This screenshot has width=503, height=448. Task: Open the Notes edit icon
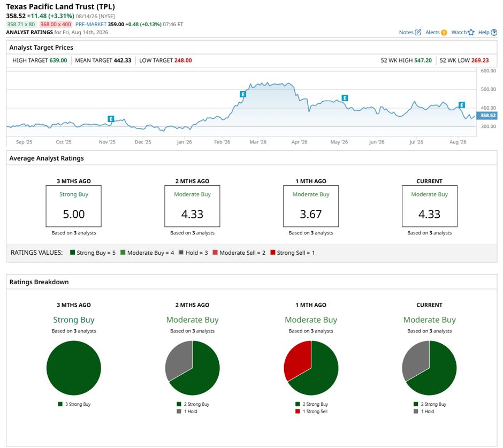418,32
